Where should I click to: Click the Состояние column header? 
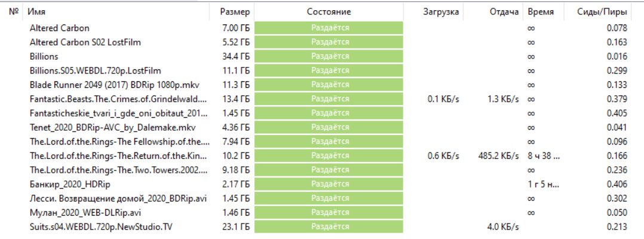pyautogui.click(x=329, y=12)
